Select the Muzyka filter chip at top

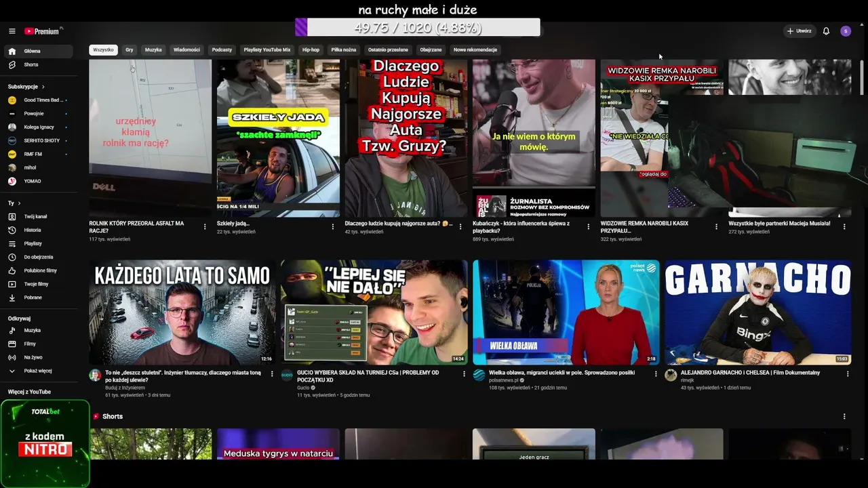pos(153,49)
